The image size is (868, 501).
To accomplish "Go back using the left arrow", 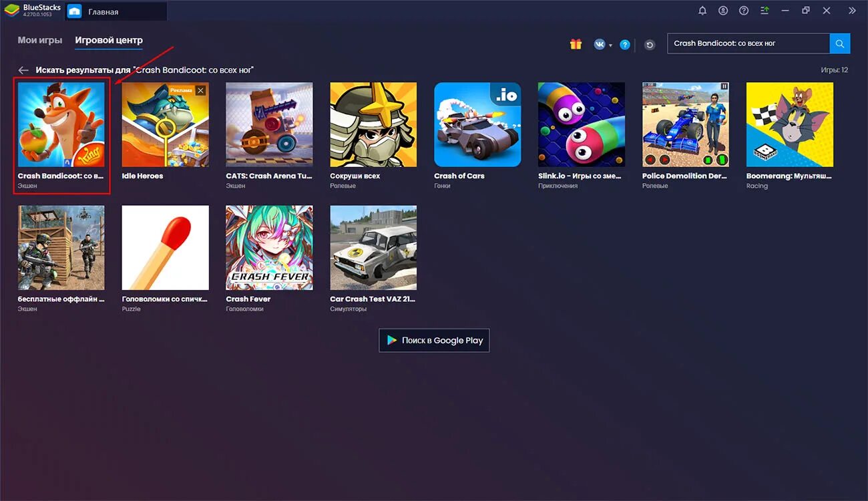I will click(23, 70).
